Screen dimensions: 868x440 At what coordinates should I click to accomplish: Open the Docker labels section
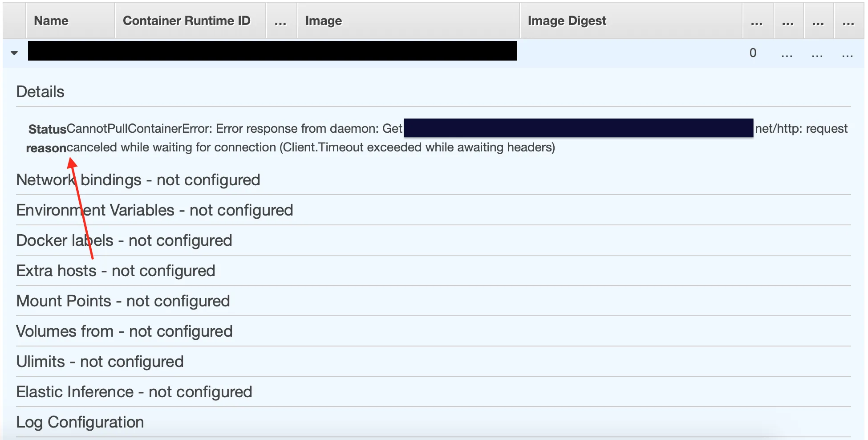[124, 240]
